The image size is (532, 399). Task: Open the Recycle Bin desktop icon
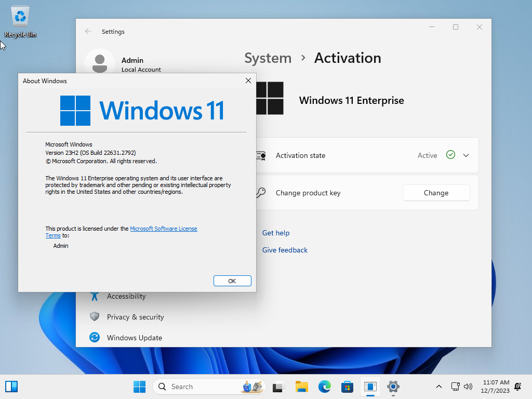[20, 21]
